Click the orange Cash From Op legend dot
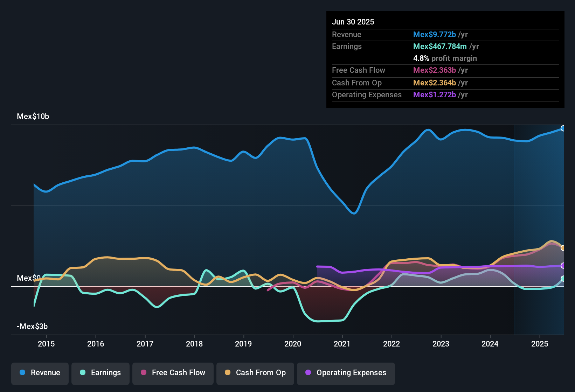Viewport: 575px width, 392px height. point(228,373)
